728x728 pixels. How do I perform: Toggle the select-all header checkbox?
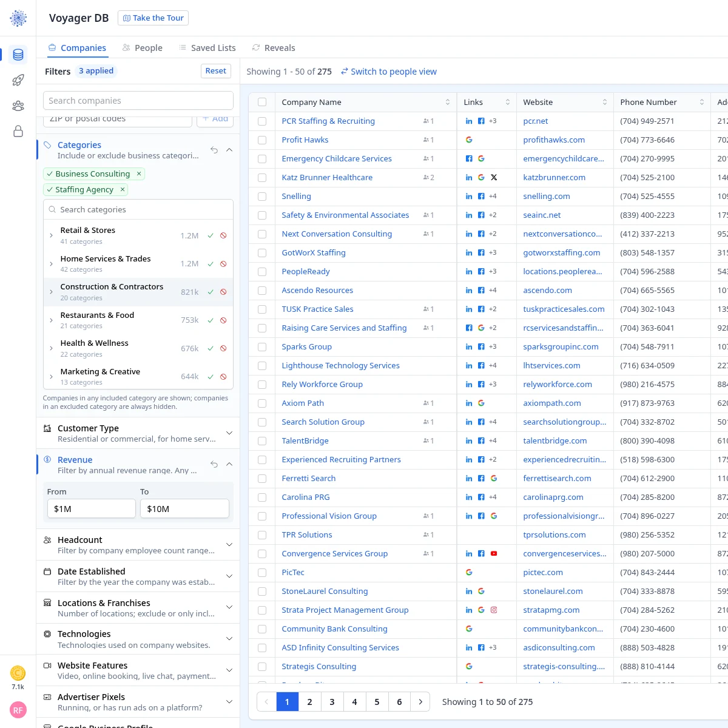point(262,103)
